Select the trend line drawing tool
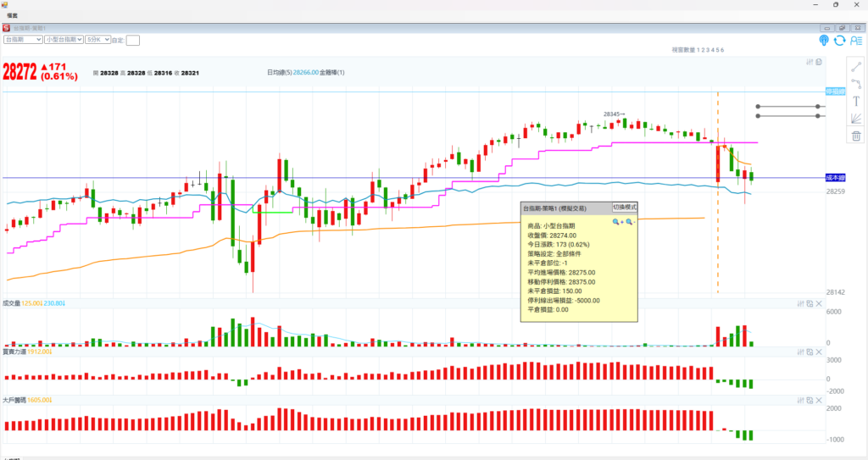The height and width of the screenshot is (460, 868). 856,66
